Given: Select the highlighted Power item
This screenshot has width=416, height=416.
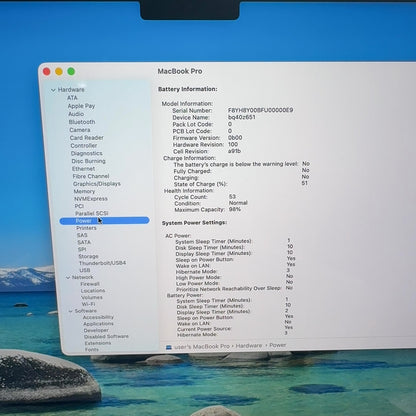Looking at the screenshot, I should click(104, 221).
